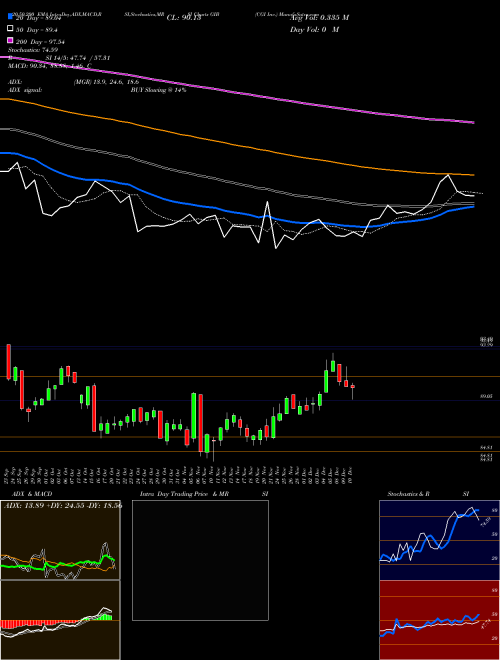Click the MACD values readout line
The image size is (500, 660).
50,66
